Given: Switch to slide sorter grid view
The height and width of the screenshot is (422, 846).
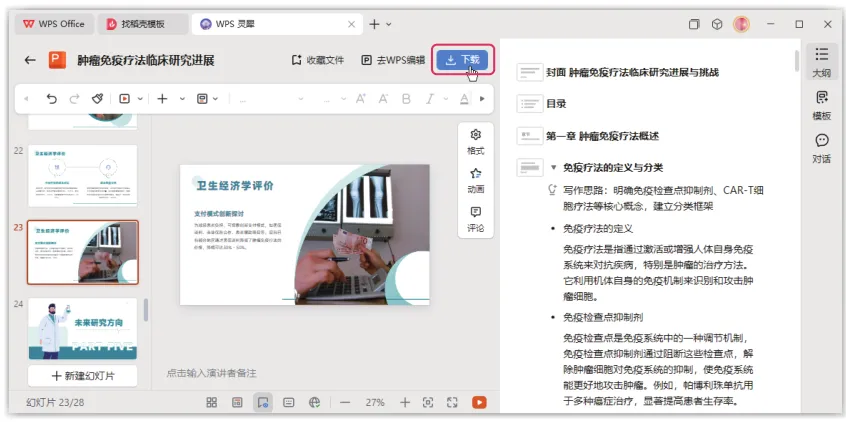Looking at the screenshot, I should point(212,402).
